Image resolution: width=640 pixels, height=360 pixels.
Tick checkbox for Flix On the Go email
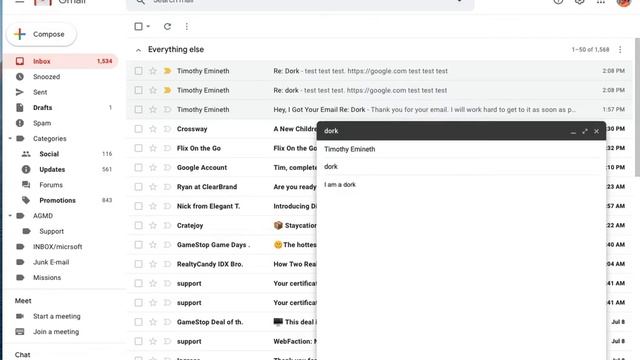pyautogui.click(x=139, y=148)
